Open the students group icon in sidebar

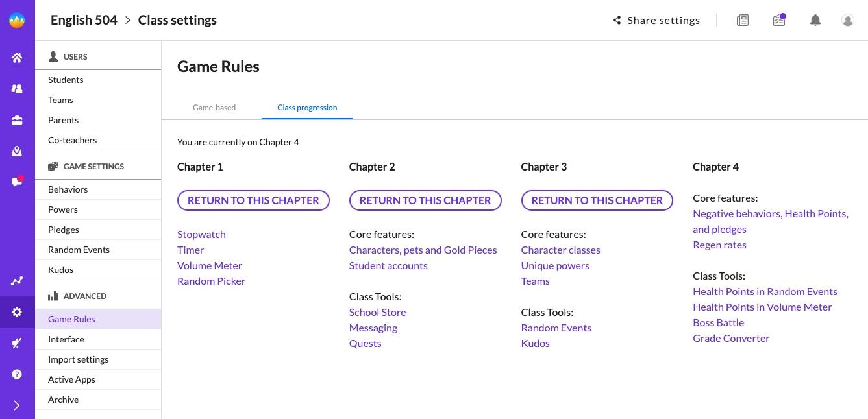[17, 89]
